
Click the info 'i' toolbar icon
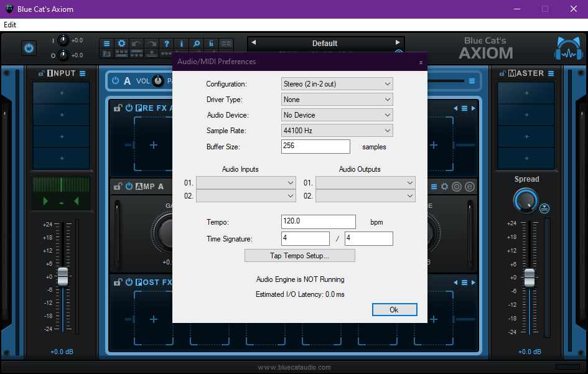click(182, 44)
